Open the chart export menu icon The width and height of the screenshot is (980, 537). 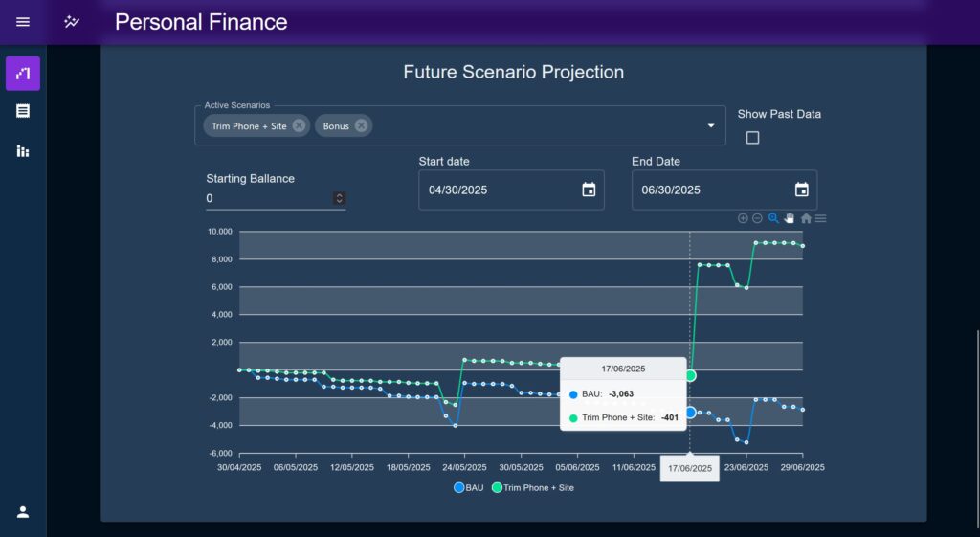pyautogui.click(x=821, y=218)
